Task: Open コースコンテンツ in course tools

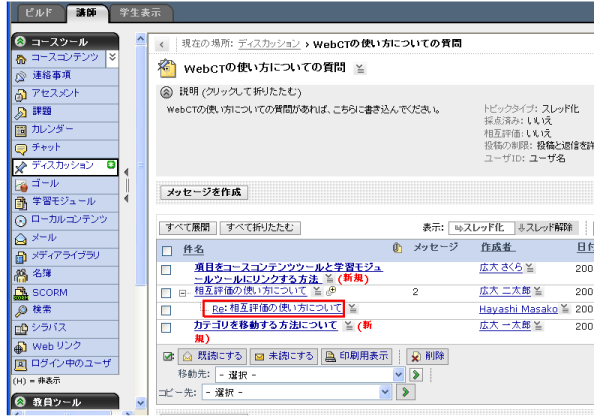Action: click(64, 57)
